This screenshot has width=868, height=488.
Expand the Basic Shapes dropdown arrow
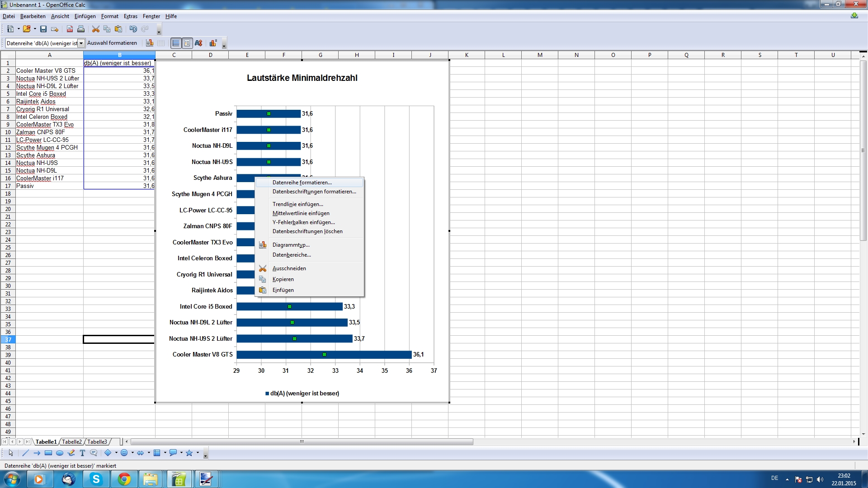pyautogui.click(x=116, y=453)
